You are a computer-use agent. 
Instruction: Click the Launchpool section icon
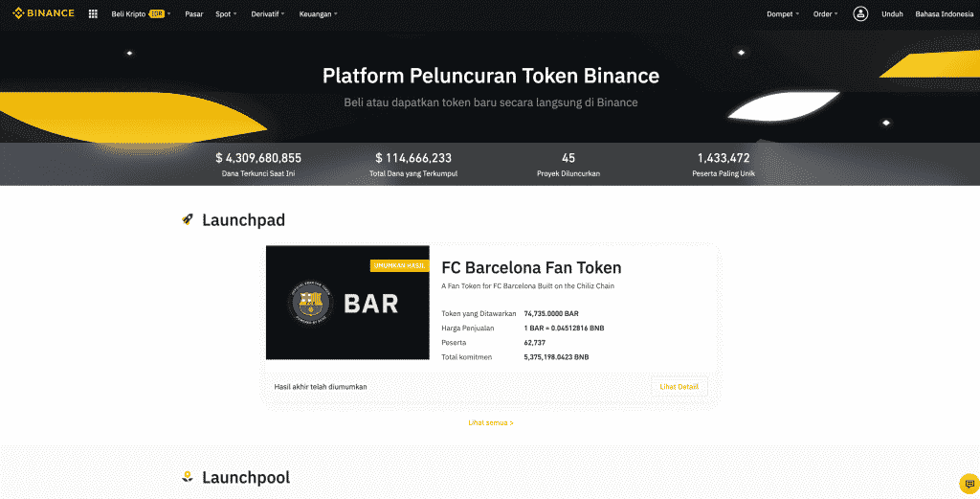click(x=188, y=477)
